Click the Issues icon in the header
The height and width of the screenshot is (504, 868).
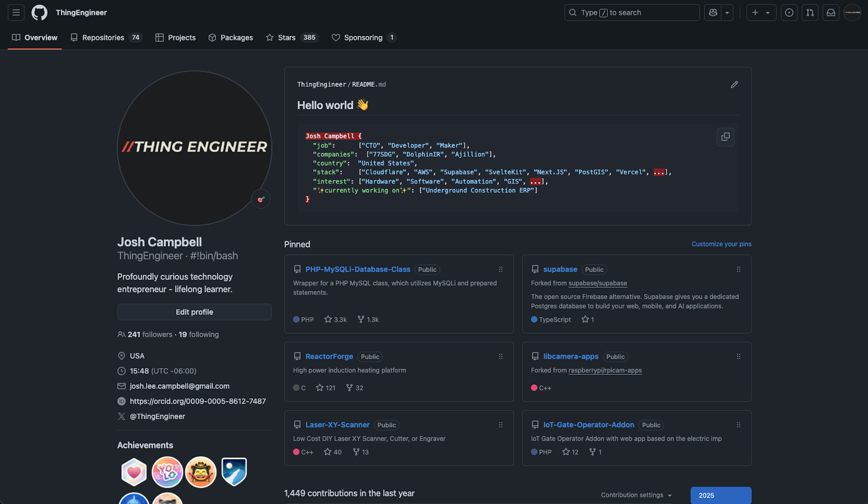tap(789, 12)
